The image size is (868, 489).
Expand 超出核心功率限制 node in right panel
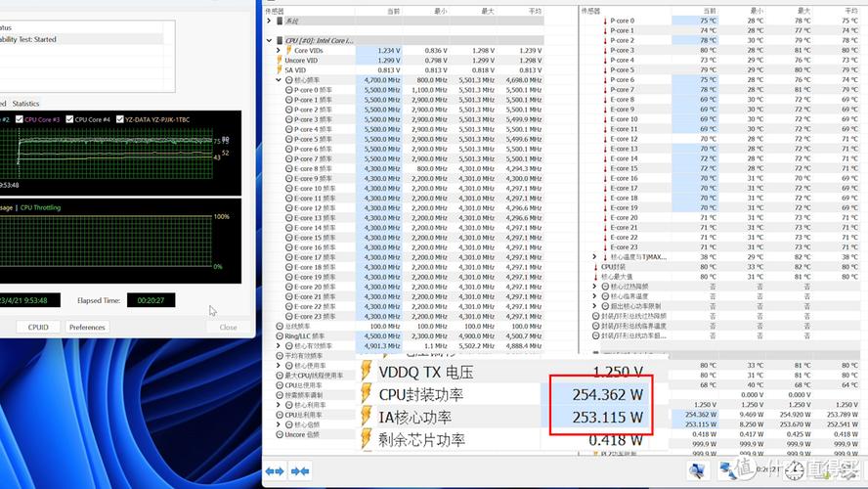click(x=594, y=306)
